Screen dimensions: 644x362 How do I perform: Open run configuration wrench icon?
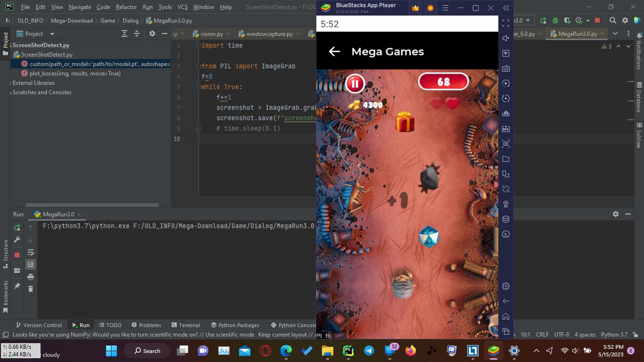pos(17,240)
